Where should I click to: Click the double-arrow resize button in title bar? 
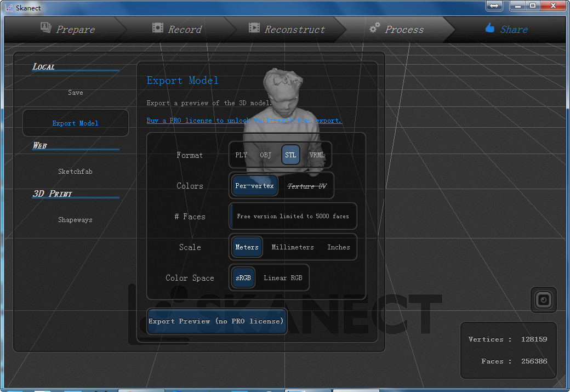coord(494,5)
